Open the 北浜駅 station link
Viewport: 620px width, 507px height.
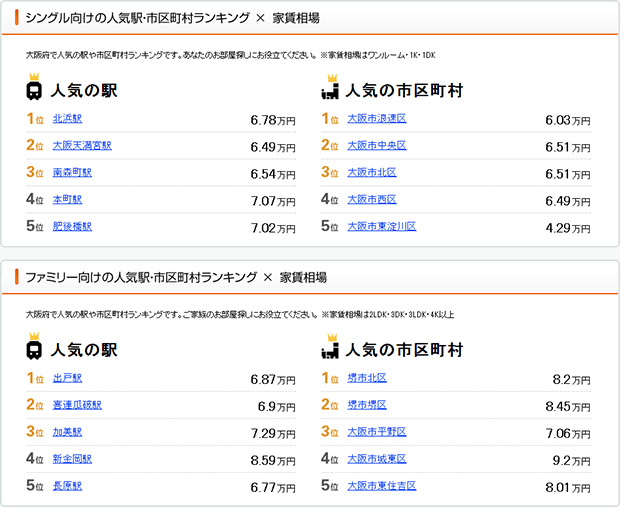pyautogui.click(x=67, y=118)
